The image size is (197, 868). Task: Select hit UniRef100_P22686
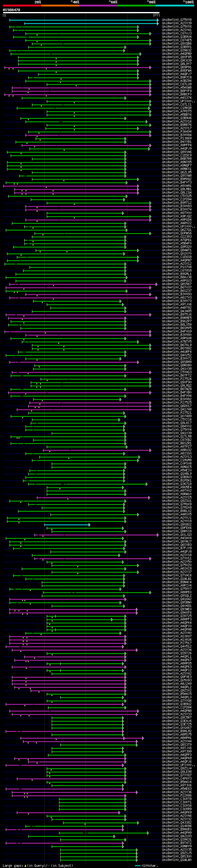click(177, 795)
